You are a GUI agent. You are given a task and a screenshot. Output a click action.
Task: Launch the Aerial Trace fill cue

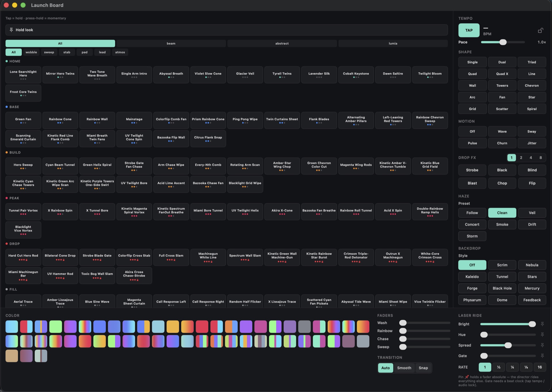click(x=23, y=302)
